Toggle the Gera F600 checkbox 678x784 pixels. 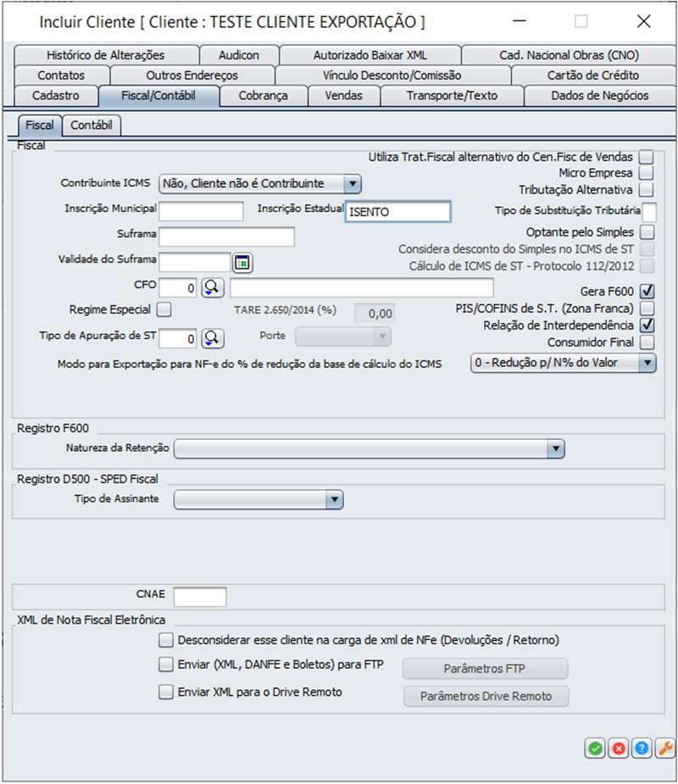(x=647, y=292)
